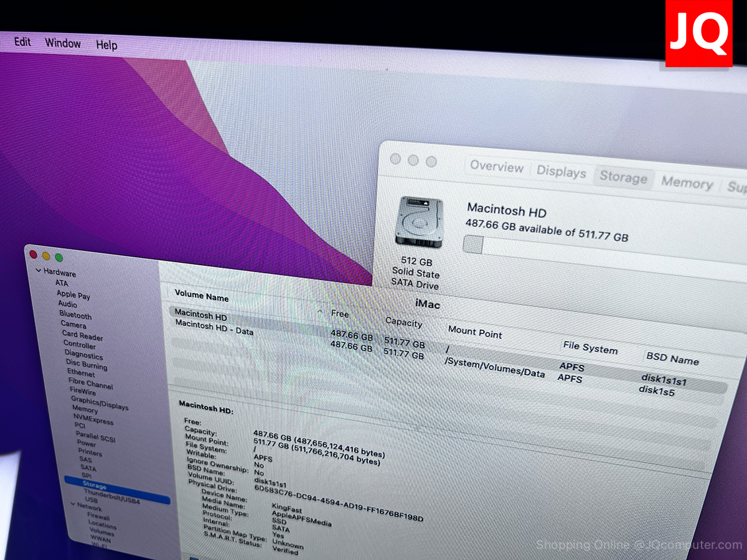Viewport: 747px width, 560px height.
Task: Click the disk1s1s1 cell in BSD Name column
Action: (664, 379)
